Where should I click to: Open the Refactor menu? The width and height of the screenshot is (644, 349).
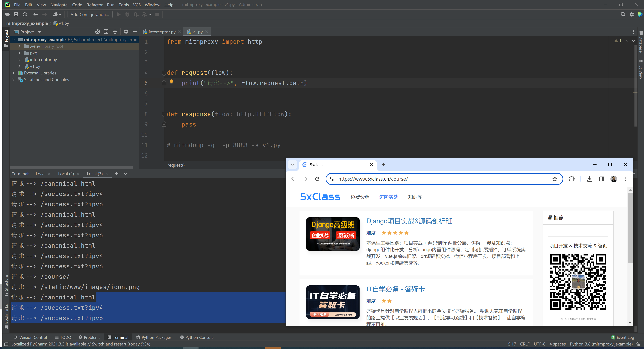[94, 5]
